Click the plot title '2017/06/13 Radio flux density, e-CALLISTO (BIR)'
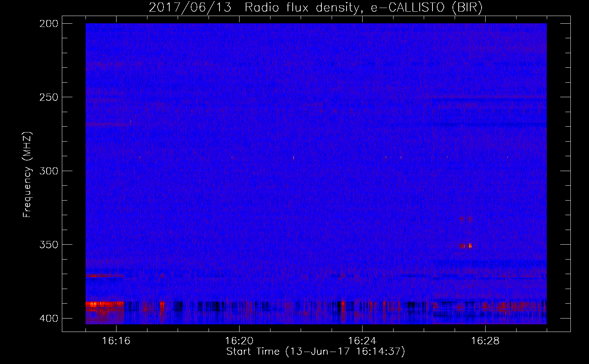Viewport: 589px width, 364px height. tap(316, 7)
